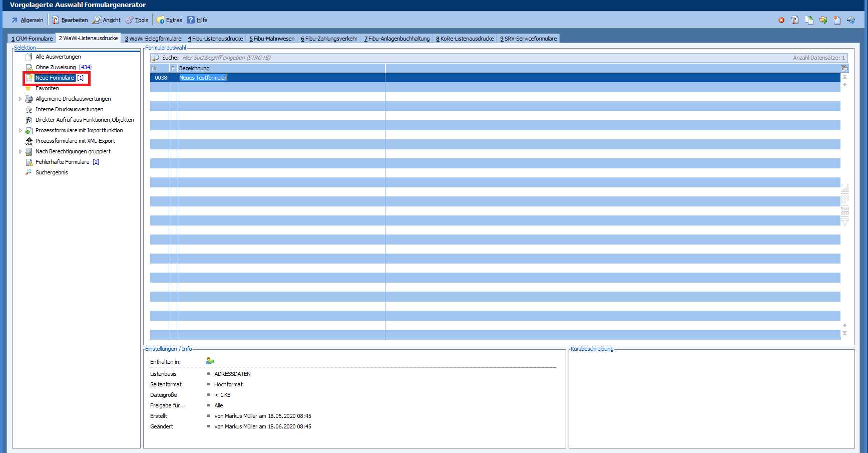Select Ohne Zuweisung entry
This screenshot has width=868, height=453.
click(56, 67)
